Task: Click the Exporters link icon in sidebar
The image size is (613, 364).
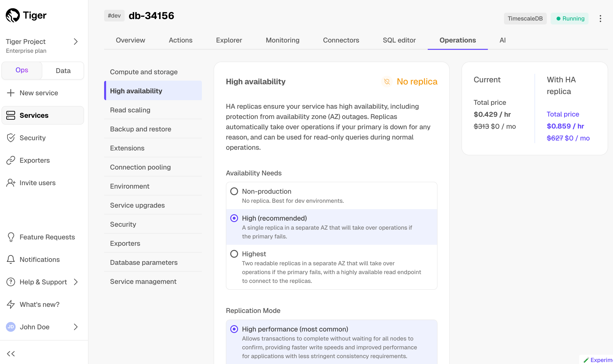Action: click(x=11, y=161)
